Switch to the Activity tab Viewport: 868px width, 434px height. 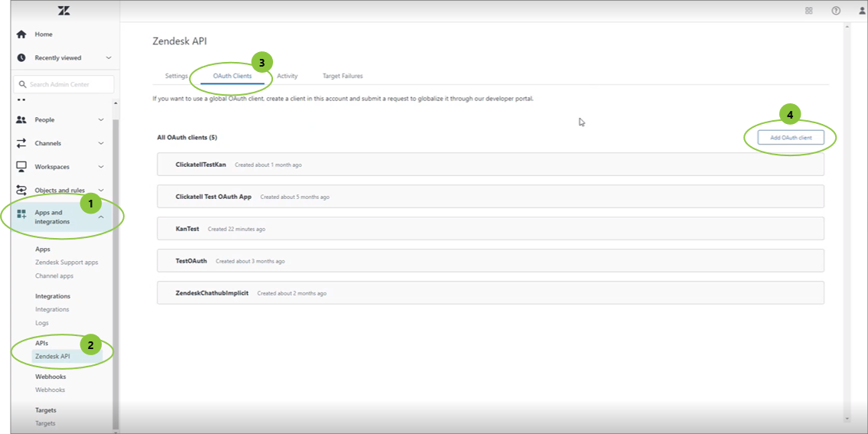287,77
